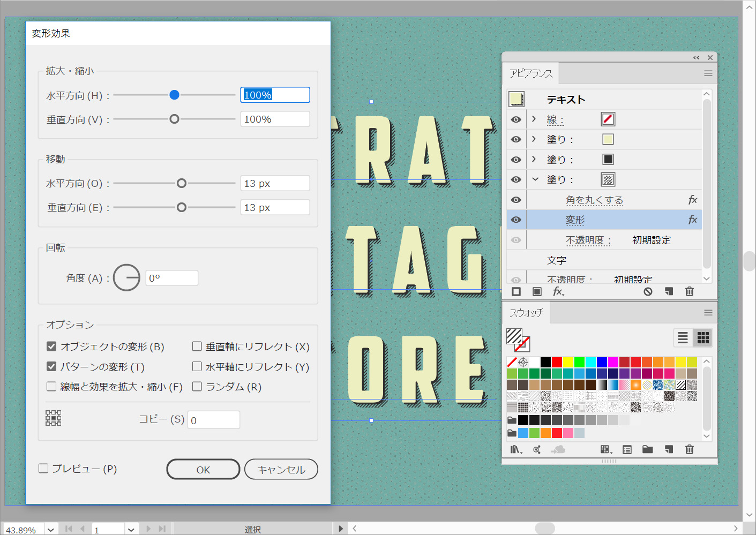
Task: Select the スウォッチ panel tab
Action: tap(526, 313)
